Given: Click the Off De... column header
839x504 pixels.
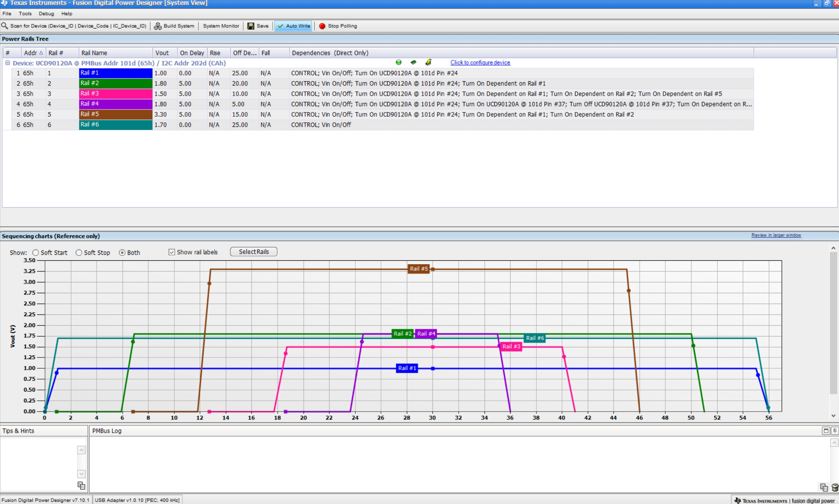Looking at the screenshot, I should pyautogui.click(x=245, y=53).
